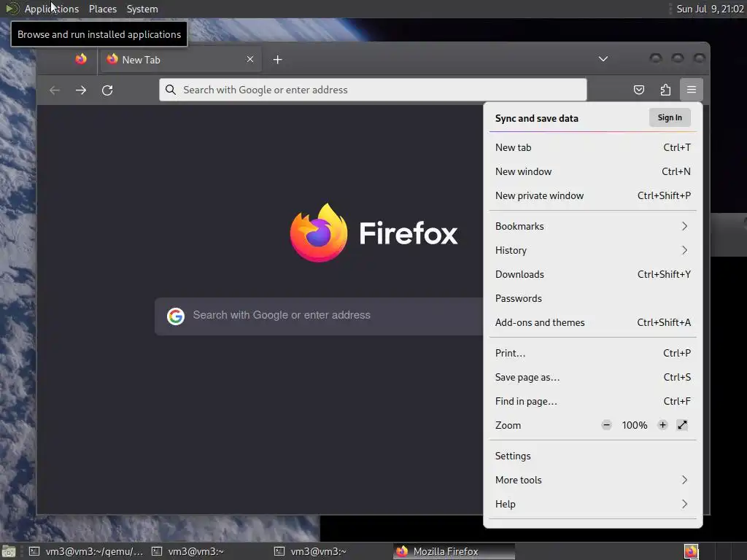Open the Pocket save icon
Image resolution: width=747 pixels, height=560 pixels.
tap(639, 90)
